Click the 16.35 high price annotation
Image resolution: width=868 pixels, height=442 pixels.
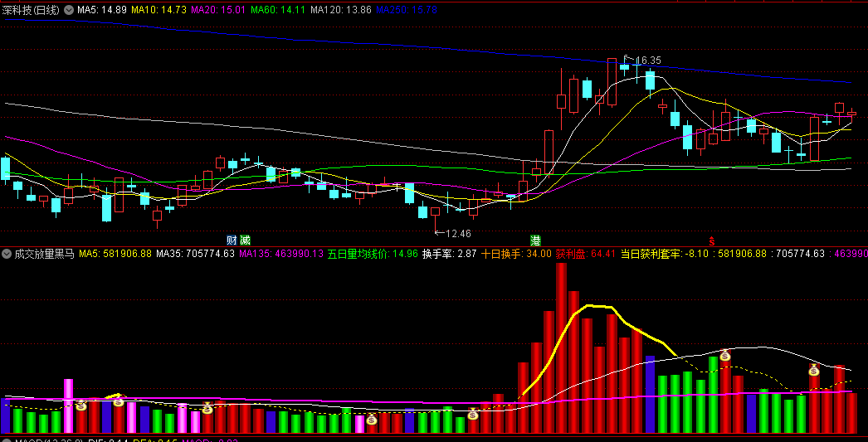(x=648, y=61)
